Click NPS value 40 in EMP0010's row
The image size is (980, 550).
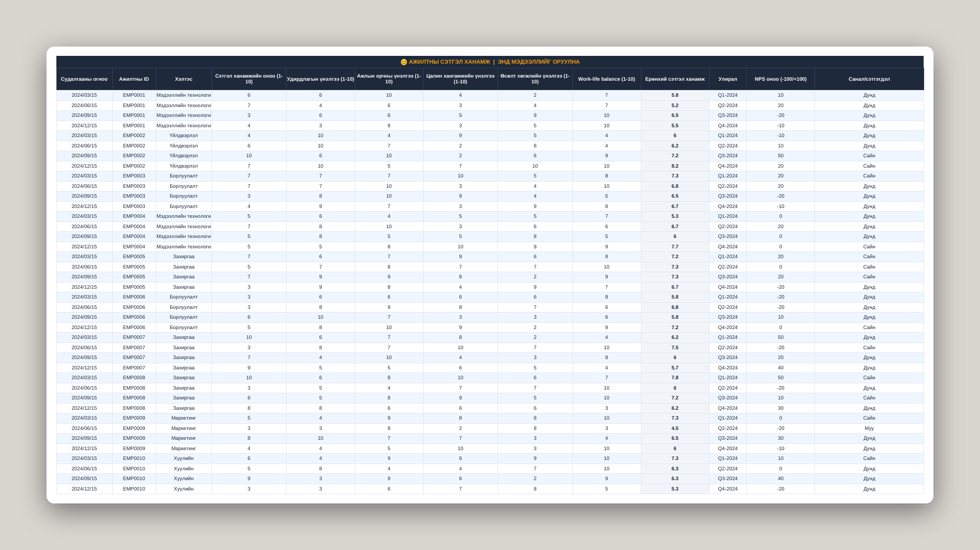tap(780, 479)
